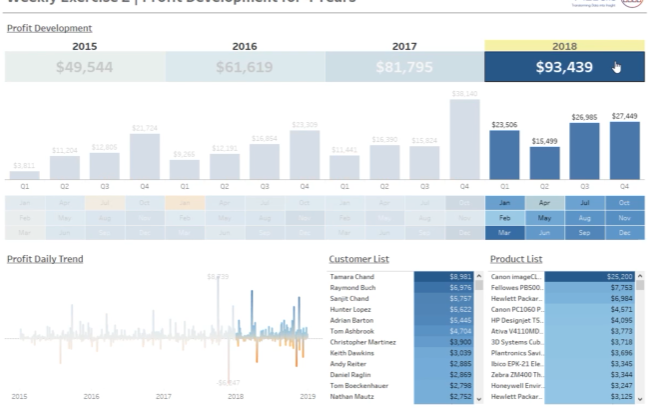Screen dimensions: 652x418
Task: Select customer Andy Reiter
Action: click(401, 364)
